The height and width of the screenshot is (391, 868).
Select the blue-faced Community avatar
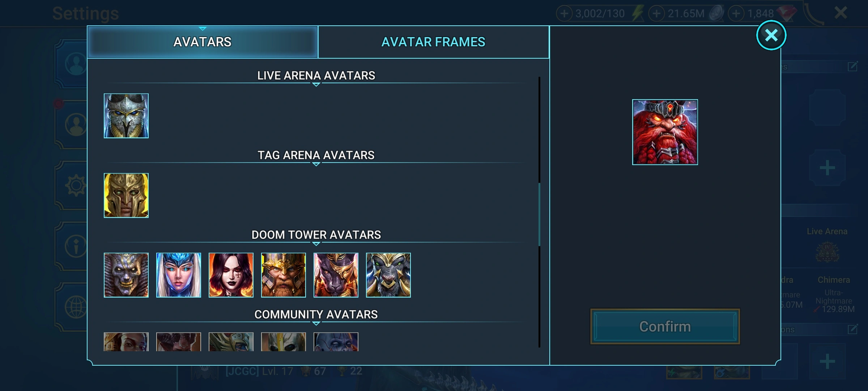click(x=336, y=342)
